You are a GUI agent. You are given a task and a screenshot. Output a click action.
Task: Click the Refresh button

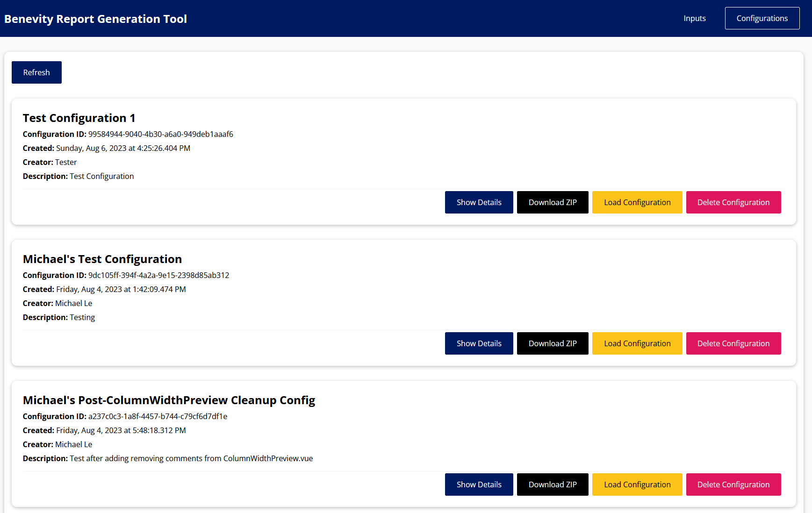pos(36,72)
